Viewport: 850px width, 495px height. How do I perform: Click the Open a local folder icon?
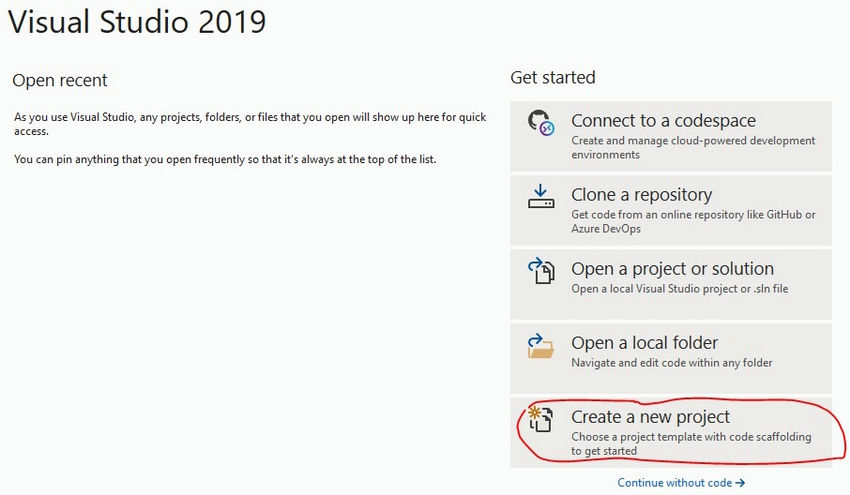point(541,346)
